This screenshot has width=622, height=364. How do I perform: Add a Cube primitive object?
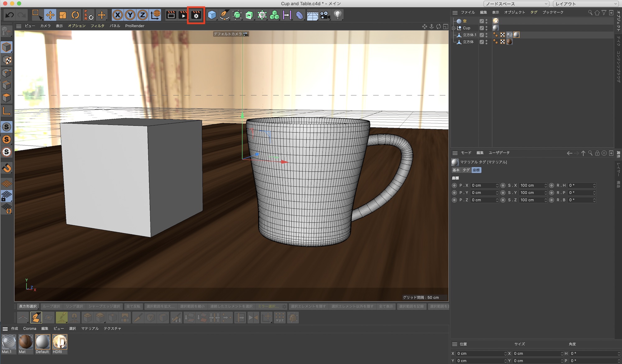(x=212, y=15)
